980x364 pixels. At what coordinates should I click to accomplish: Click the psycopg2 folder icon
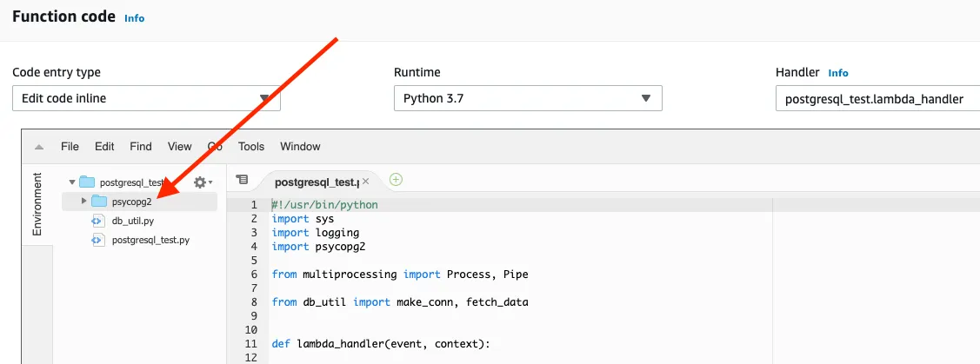(98, 202)
